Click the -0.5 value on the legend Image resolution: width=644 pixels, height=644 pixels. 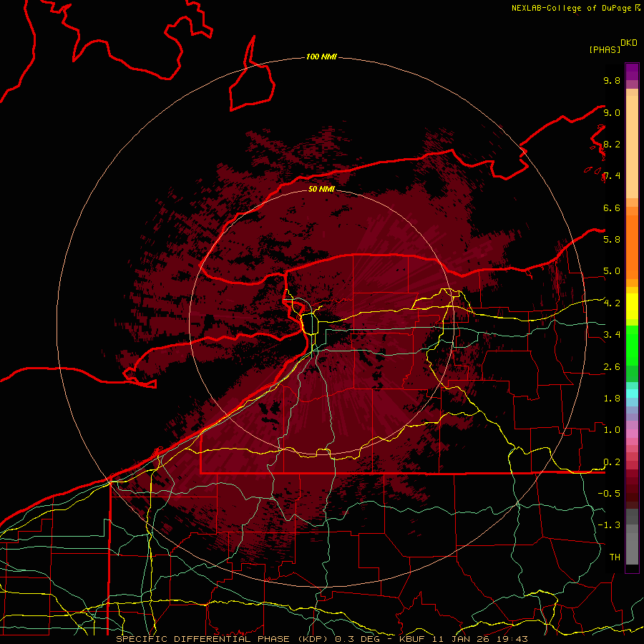pyautogui.click(x=609, y=494)
